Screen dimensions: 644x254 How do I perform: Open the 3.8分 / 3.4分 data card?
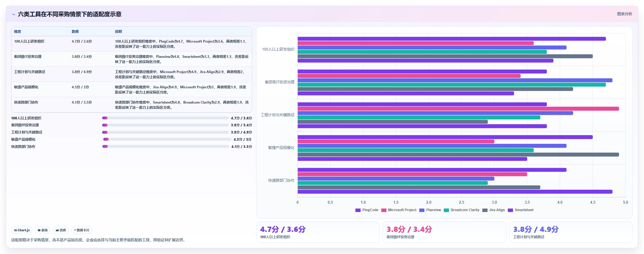coord(444,232)
